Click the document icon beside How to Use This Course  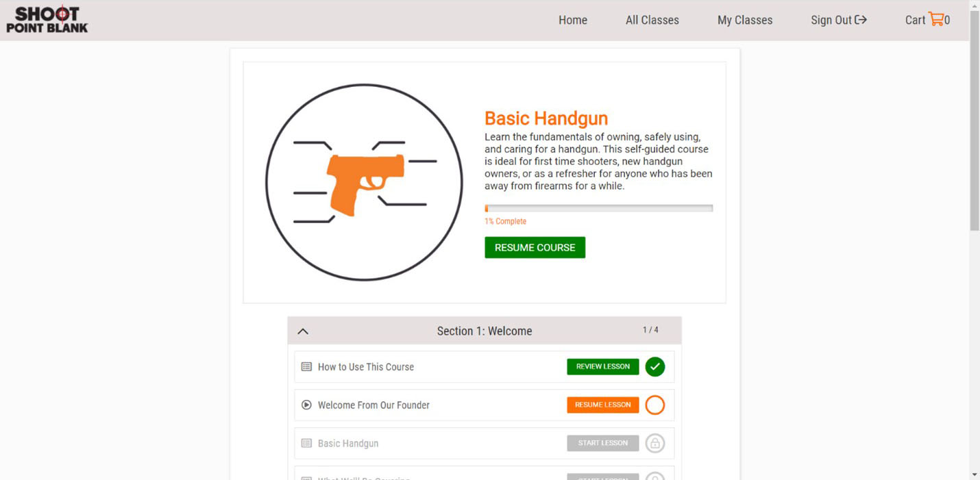(306, 367)
